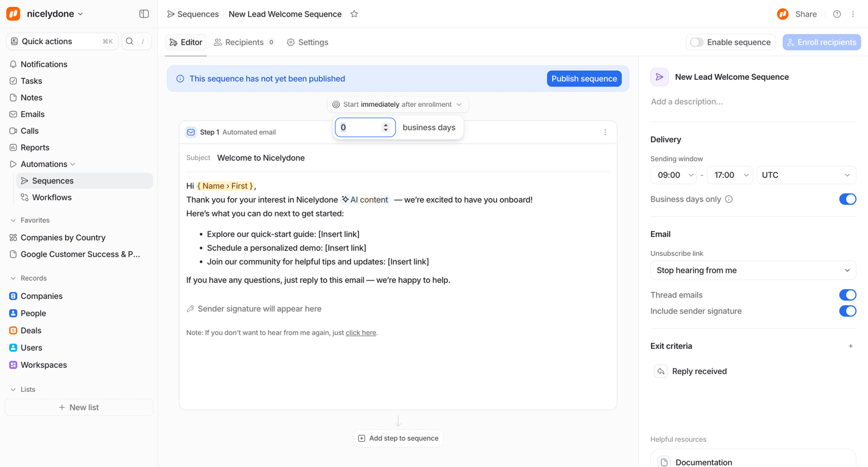868x467 pixels.
Task: Collapse the Favorites section
Action: (x=13, y=220)
